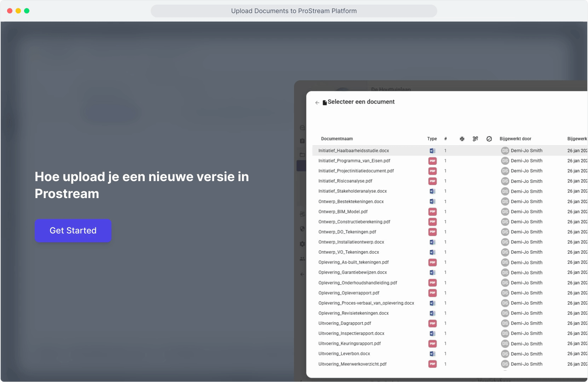Click Word icon of Ontwerp_VO_Tekeningen.docx row
Viewport: 588px width, 382px height.
[432, 252]
